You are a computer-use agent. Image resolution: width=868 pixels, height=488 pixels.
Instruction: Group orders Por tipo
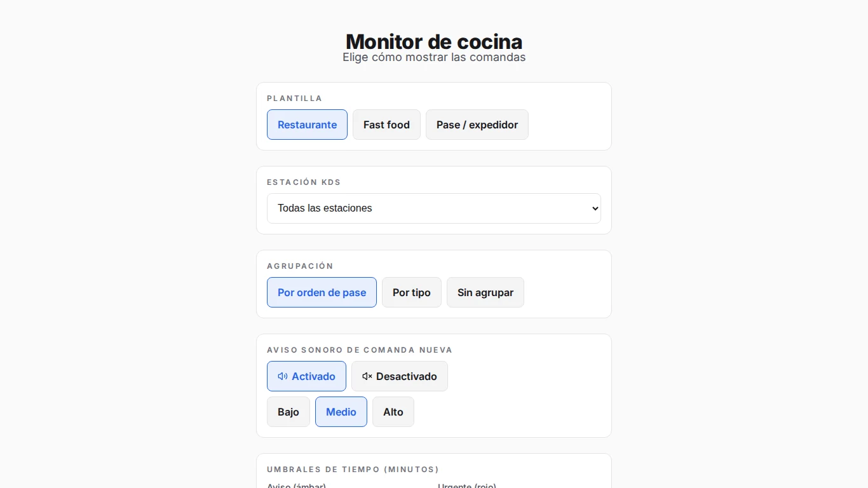tap(412, 292)
